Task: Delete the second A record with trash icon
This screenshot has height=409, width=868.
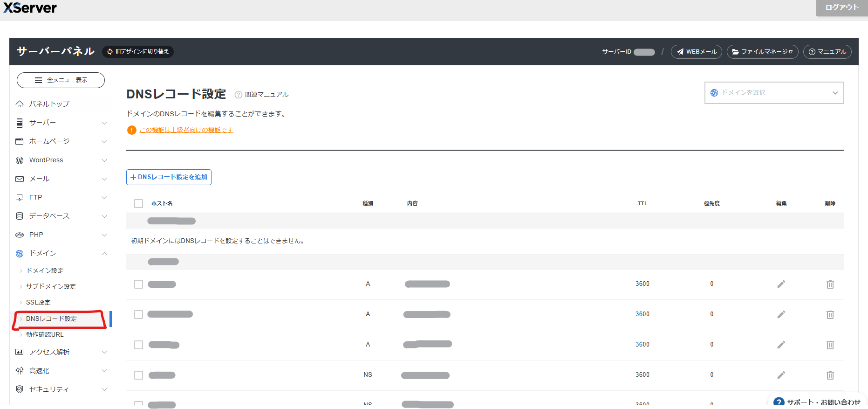Action: click(x=830, y=314)
